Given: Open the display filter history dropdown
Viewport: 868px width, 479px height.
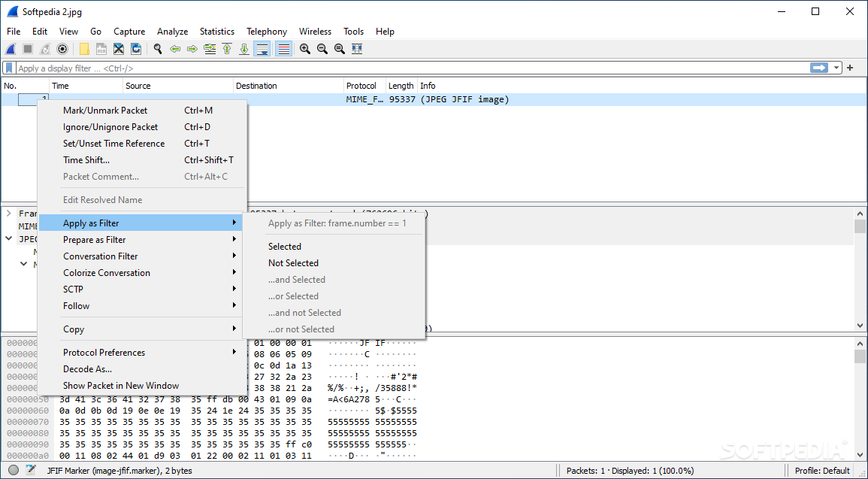Looking at the screenshot, I should 837,68.
